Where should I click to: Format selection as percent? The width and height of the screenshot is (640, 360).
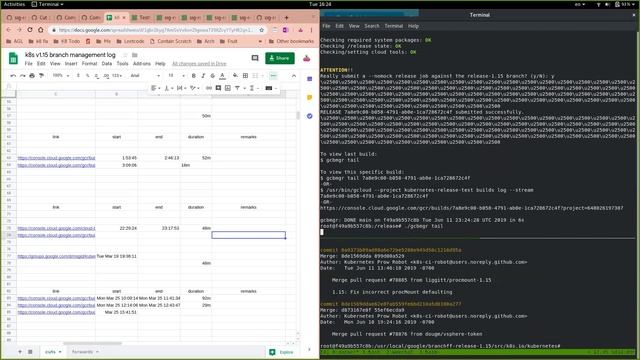tap(88, 76)
